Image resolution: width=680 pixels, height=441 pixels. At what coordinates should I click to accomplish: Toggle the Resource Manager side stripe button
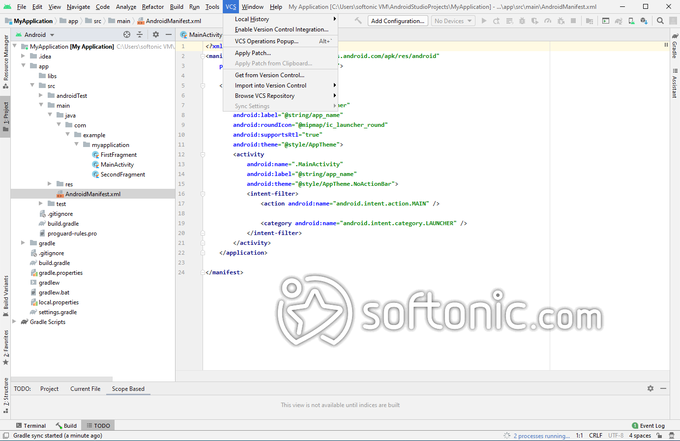coord(6,62)
